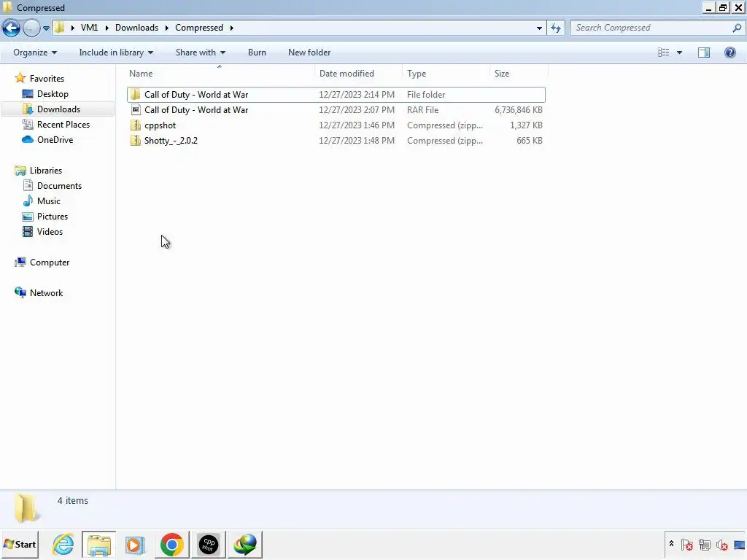Open cppshot app on taskbar

(x=208, y=544)
